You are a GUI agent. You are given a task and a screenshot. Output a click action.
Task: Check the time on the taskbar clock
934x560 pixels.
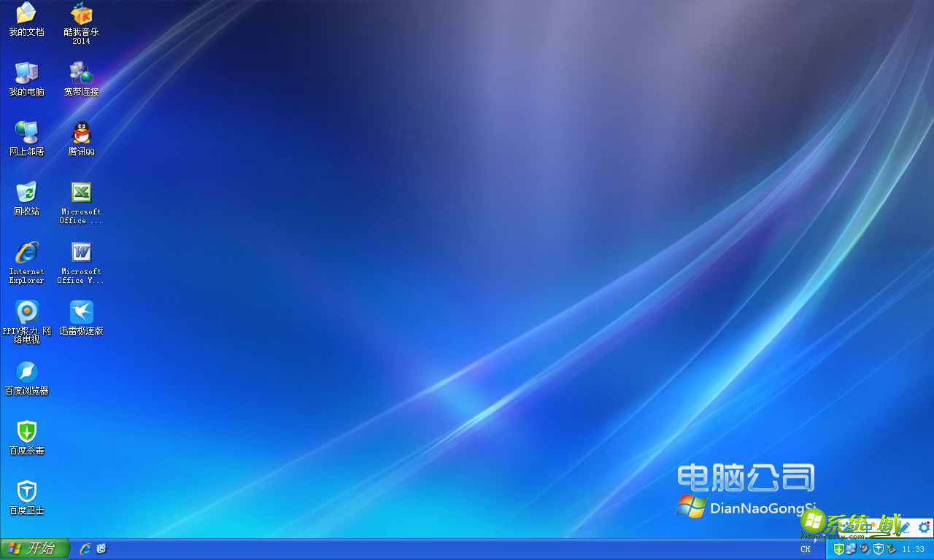click(x=914, y=549)
